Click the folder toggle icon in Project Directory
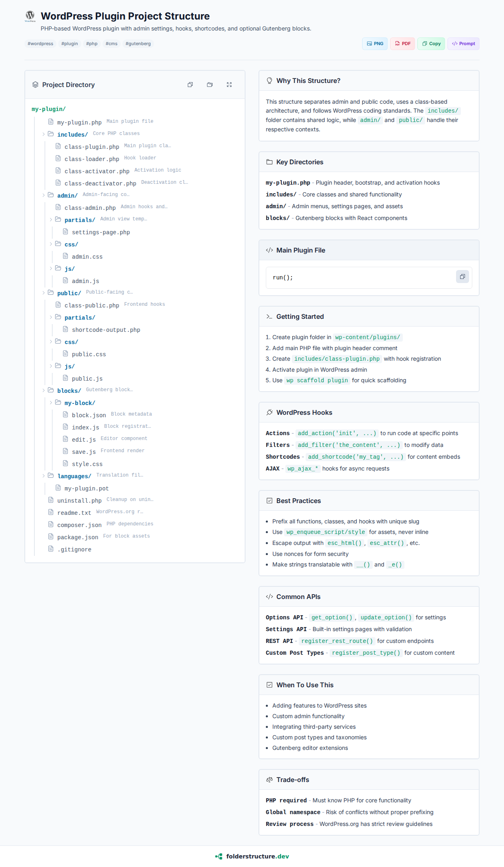This screenshot has height=867, width=504. (x=210, y=85)
